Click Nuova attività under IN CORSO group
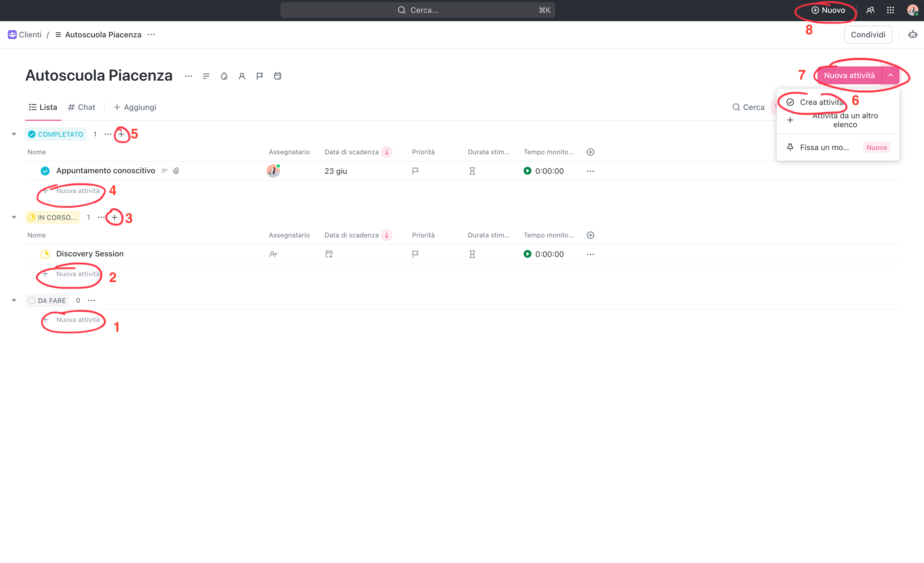Image resolution: width=924 pixels, height=563 pixels. tap(78, 274)
